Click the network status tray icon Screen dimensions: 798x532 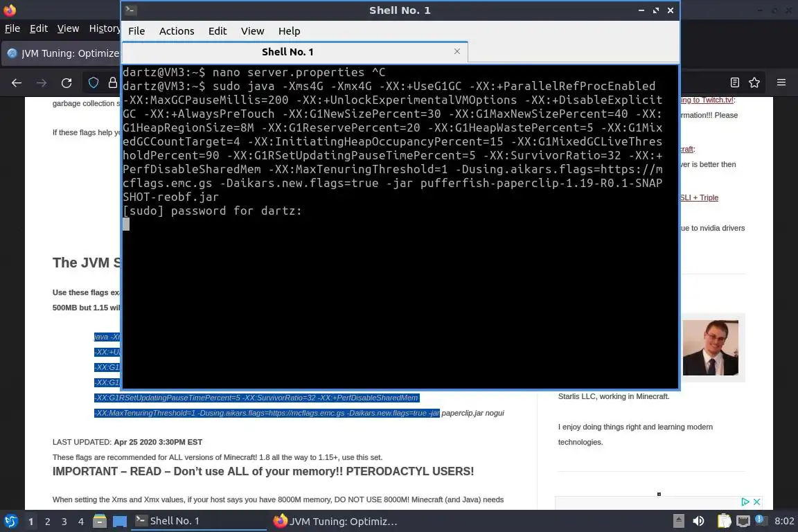(743, 522)
